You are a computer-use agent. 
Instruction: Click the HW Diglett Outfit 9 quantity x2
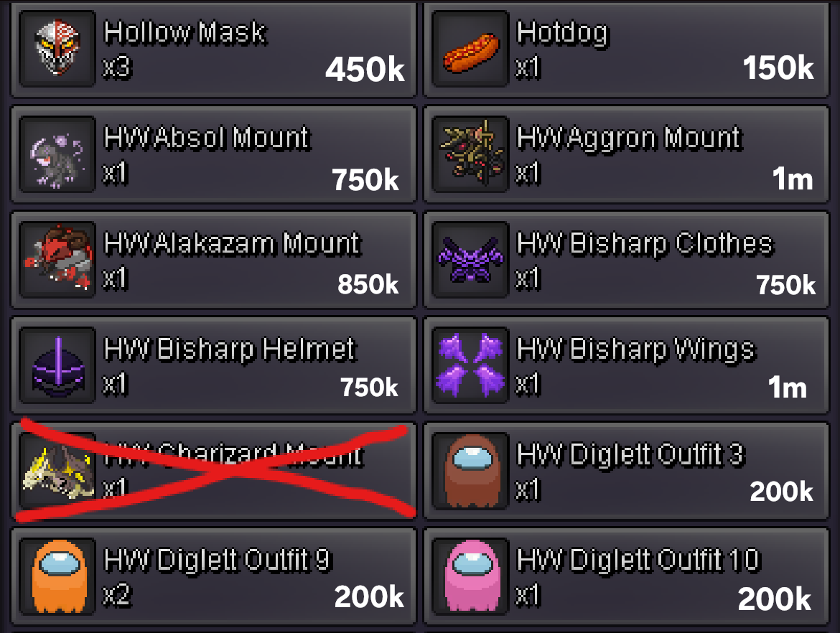pos(117,596)
